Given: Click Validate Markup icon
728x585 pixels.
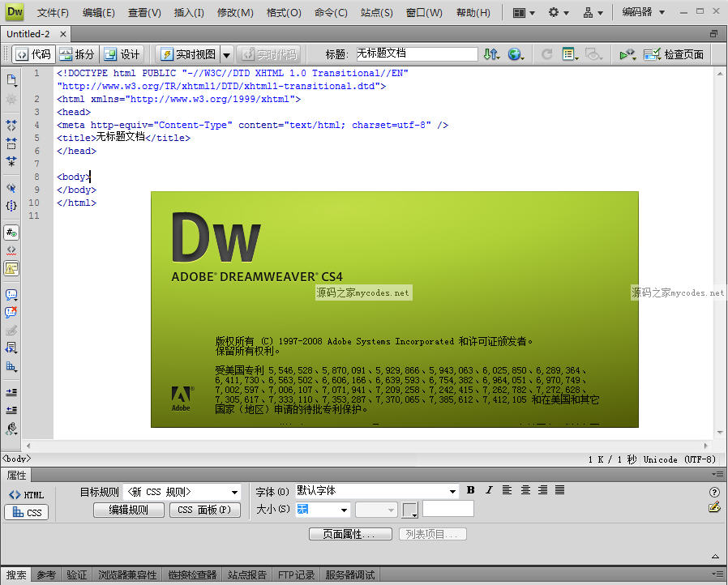Looking at the screenshot, I should 627,55.
